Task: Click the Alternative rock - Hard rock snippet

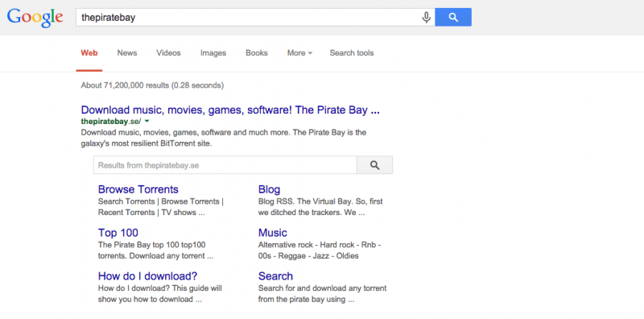Action: click(320, 251)
